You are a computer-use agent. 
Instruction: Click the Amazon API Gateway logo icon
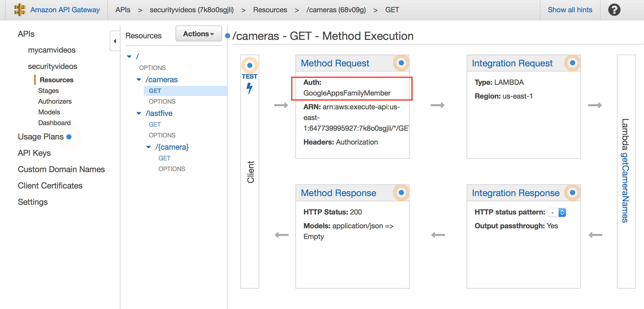(x=20, y=9)
